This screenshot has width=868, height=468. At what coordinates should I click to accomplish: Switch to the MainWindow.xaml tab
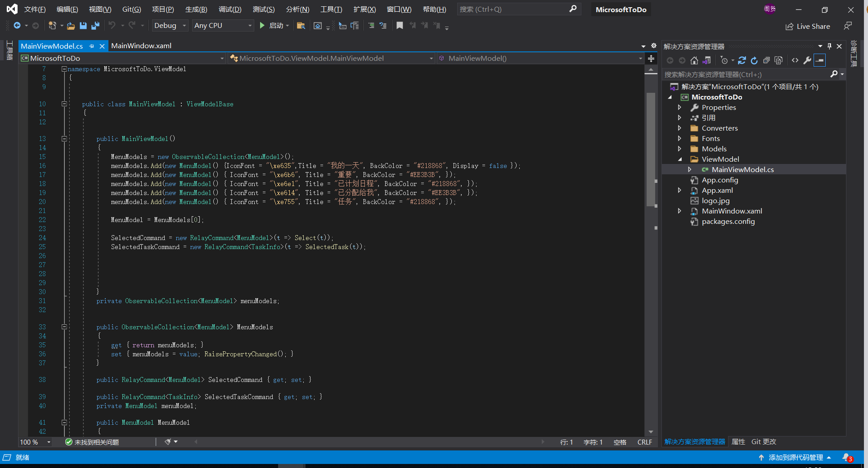tap(141, 45)
